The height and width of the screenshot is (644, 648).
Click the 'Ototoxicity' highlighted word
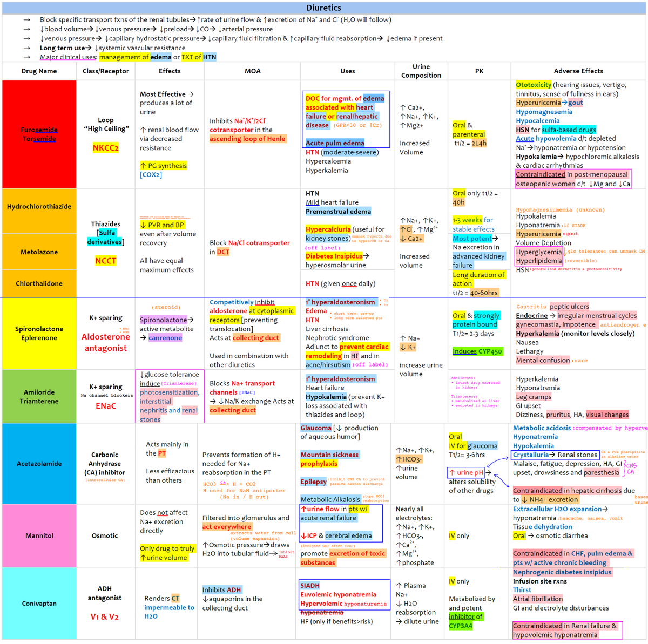coord(534,85)
